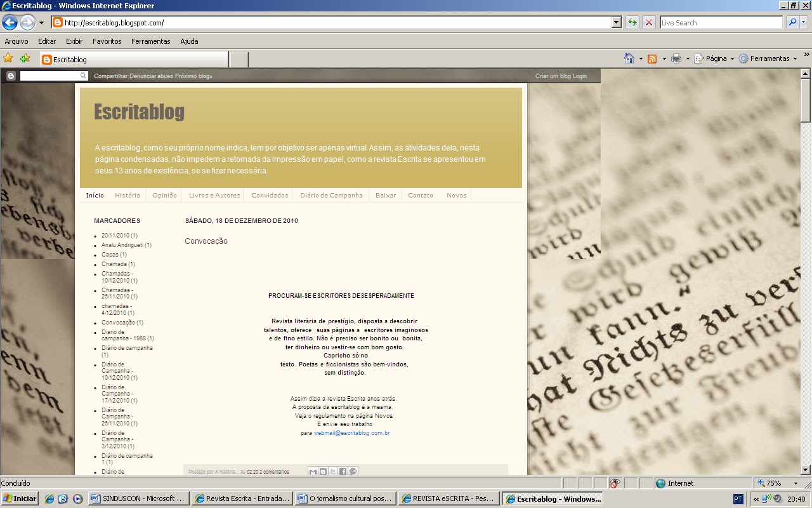Open the Opinião page tab
This screenshot has height=508, width=812.
pyautogui.click(x=164, y=195)
